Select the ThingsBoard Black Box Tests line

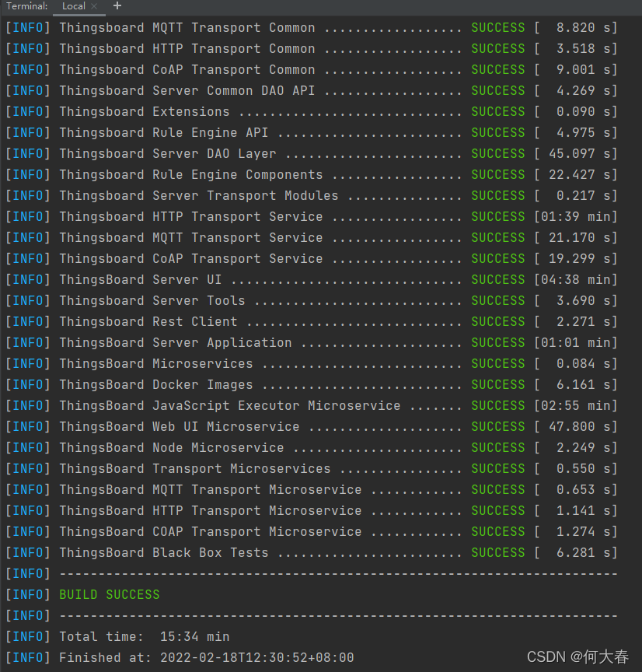[x=312, y=553]
